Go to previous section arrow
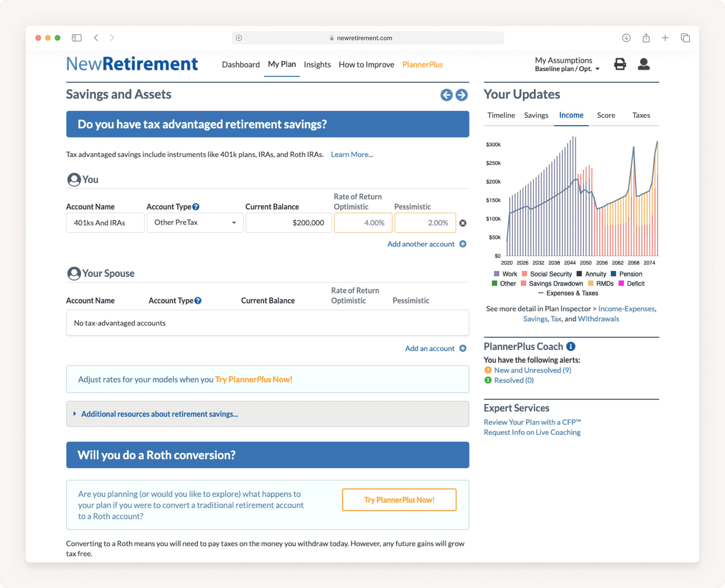 click(x=446, y=95)
